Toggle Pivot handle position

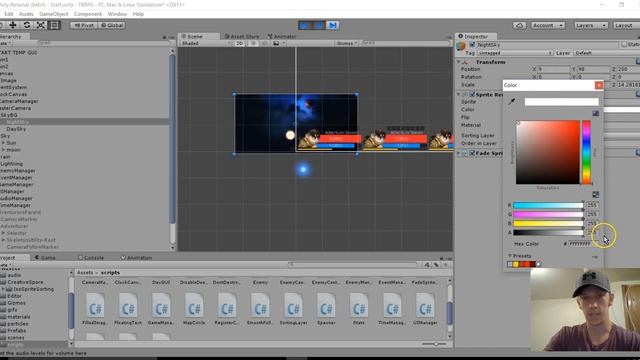coord(84,25)
